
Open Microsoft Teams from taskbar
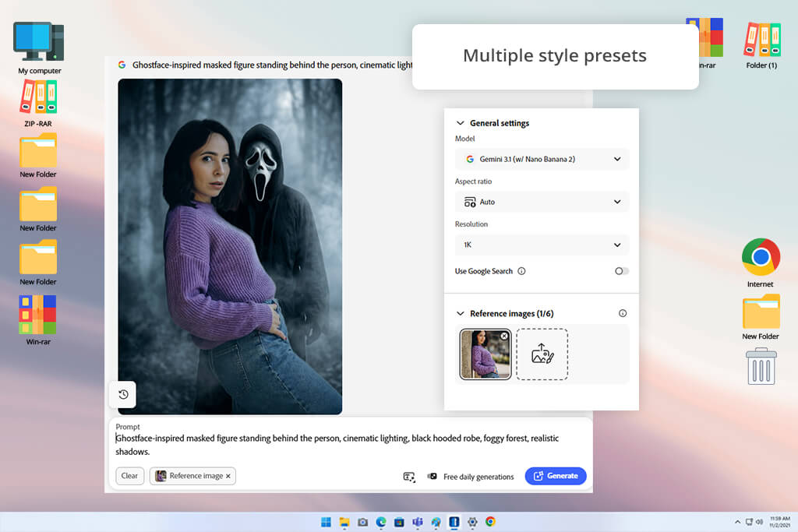[418, 522]
